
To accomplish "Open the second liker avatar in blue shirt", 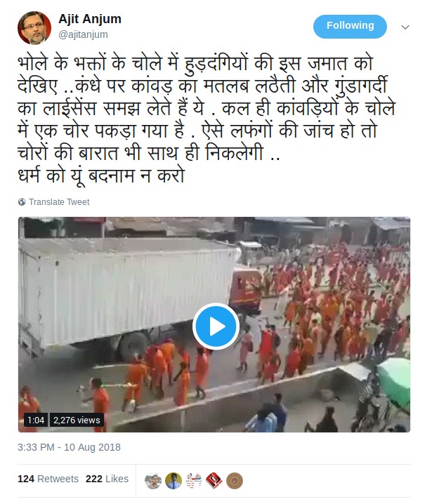I will (x=174, y=481).
